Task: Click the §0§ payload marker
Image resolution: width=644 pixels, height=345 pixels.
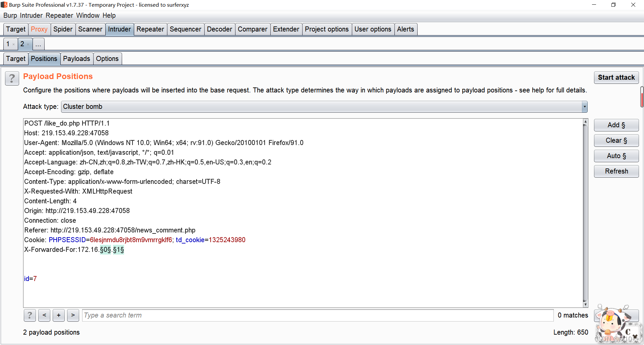Action: point(105,250)
